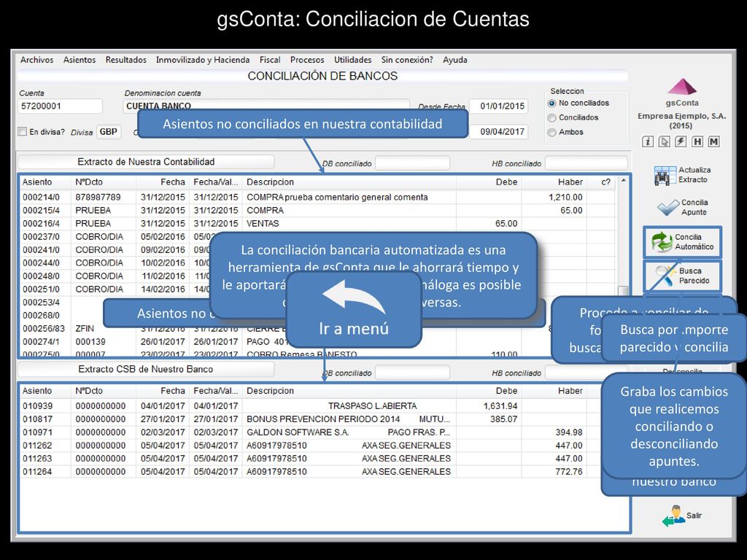Click lower DB conciliado field under CSB
747x560 pixels.
click(x=413, y=373)
